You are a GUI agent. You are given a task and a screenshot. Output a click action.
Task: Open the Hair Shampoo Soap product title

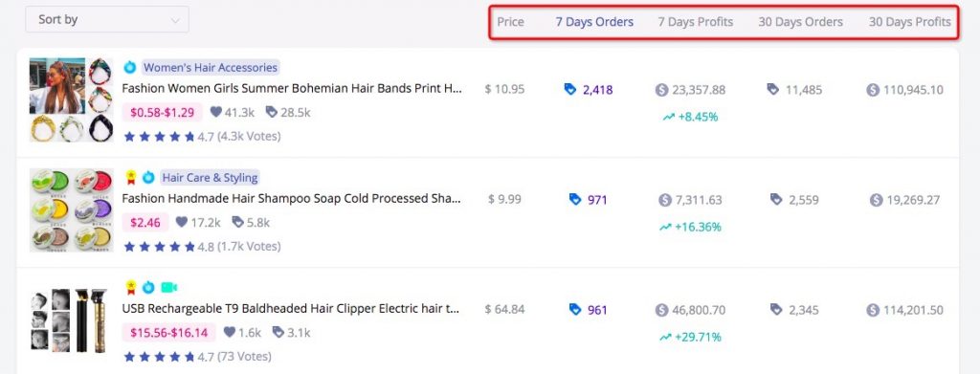click(292, 199)
